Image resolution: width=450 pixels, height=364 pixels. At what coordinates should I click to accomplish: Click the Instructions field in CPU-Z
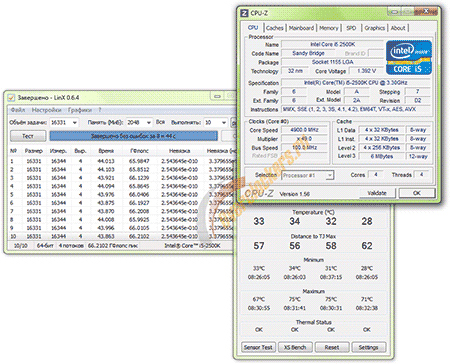pyautogui.click(x=356, y=109)
